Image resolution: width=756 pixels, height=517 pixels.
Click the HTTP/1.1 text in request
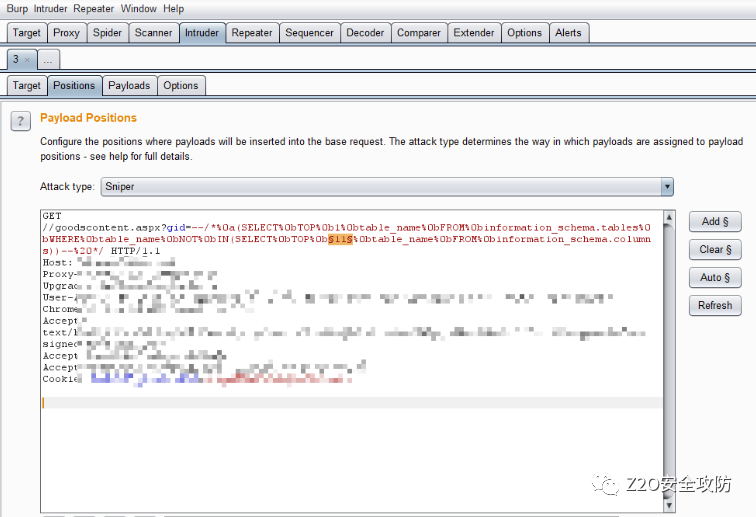click(135, 251)
